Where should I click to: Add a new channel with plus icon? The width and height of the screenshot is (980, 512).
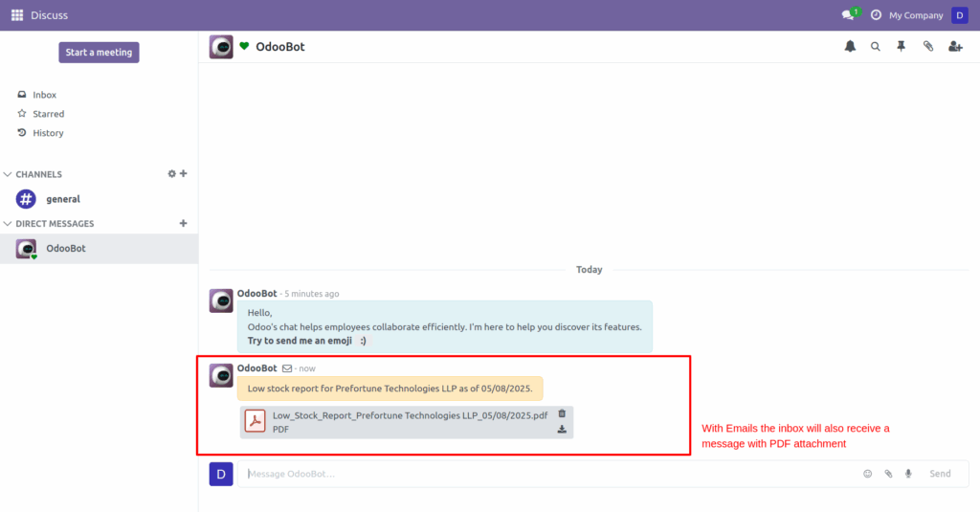pyautogui.click(x=183, y=174)
